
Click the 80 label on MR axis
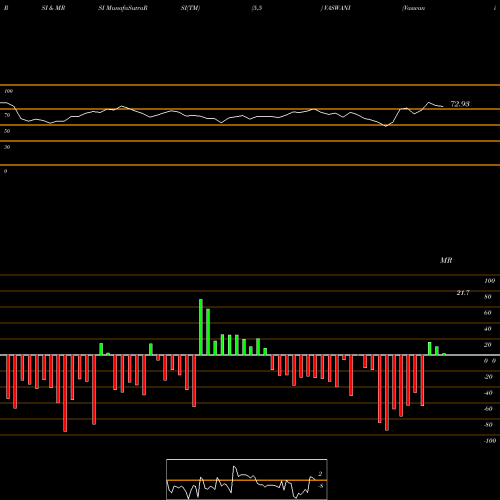pyautogui.click(x=488, y=297)
